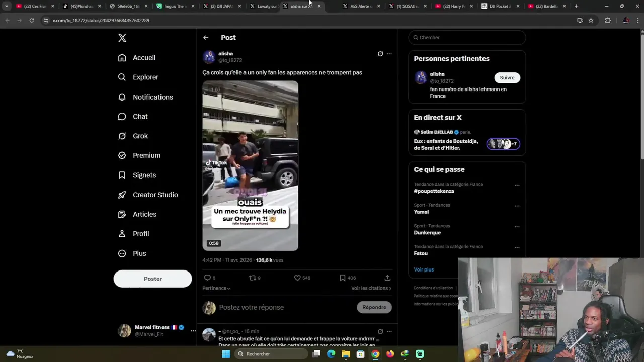Open alisha profile avatar in post
644x362 pixels.
coord(209,57)
